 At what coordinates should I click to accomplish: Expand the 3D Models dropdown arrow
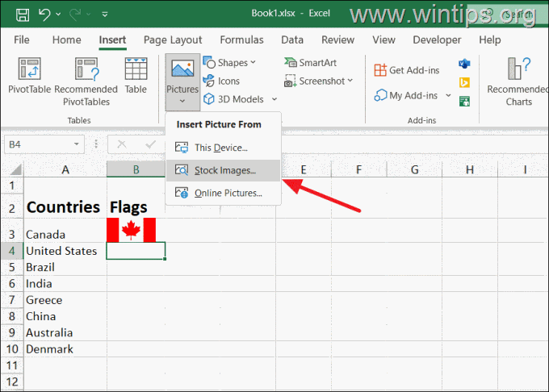pyautogui.click(x=274, y=99)
